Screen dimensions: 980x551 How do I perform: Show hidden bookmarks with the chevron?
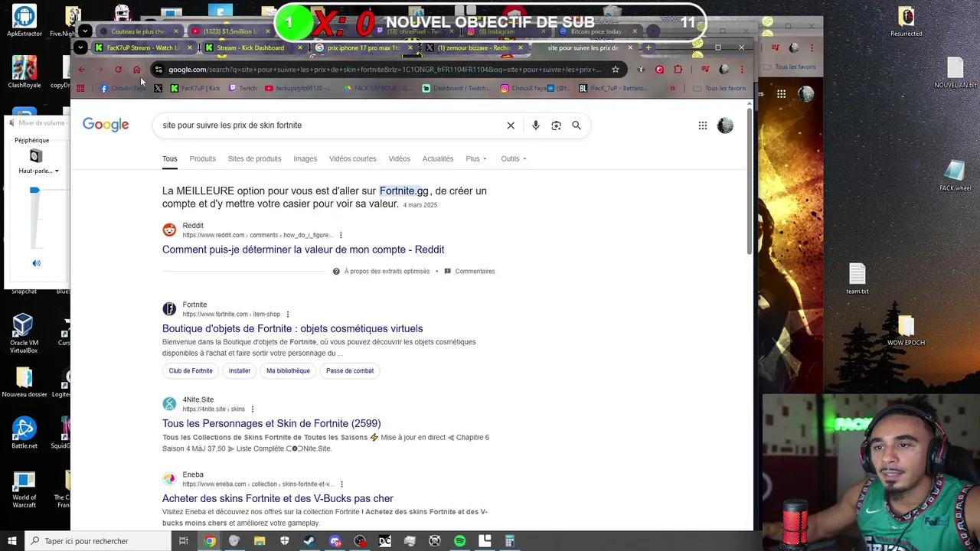pyautogui.click(x=672, y=89)
